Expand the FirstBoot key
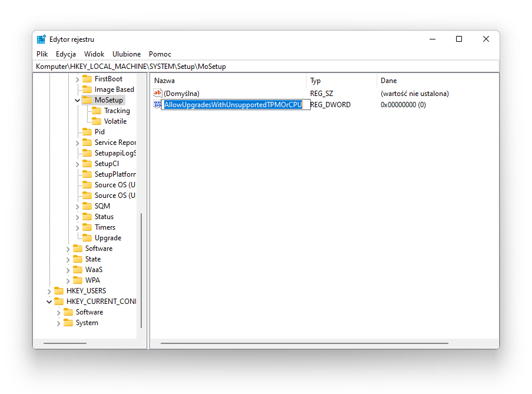 (77, 80)
